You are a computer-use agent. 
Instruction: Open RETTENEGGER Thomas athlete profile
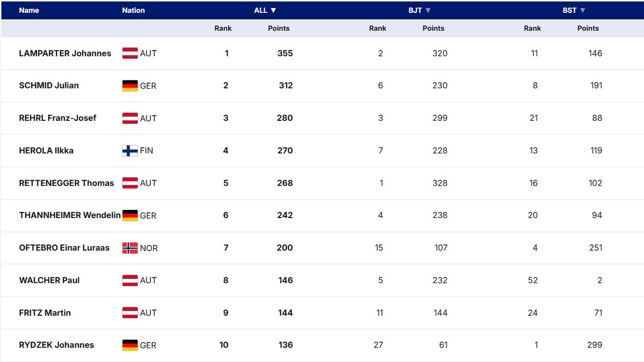pyautogui.click(x=67, y=183)
